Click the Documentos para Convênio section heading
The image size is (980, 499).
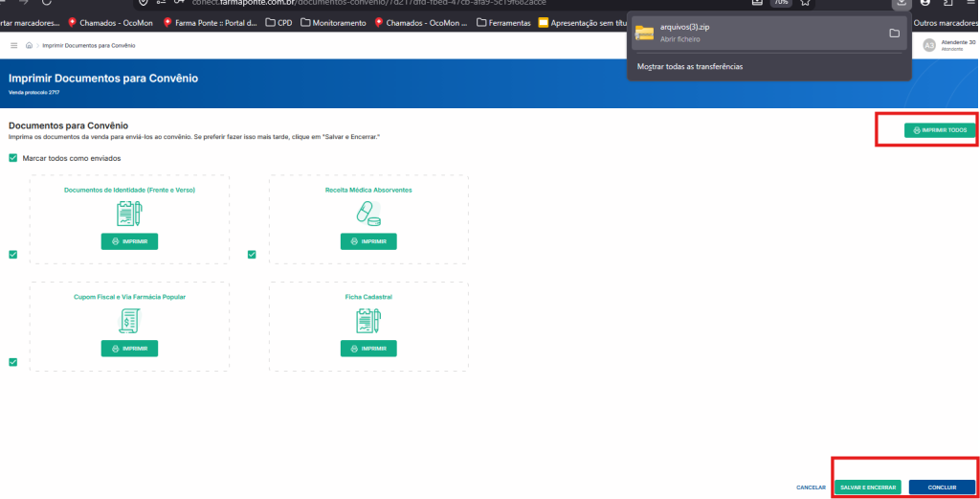(68, 125)
